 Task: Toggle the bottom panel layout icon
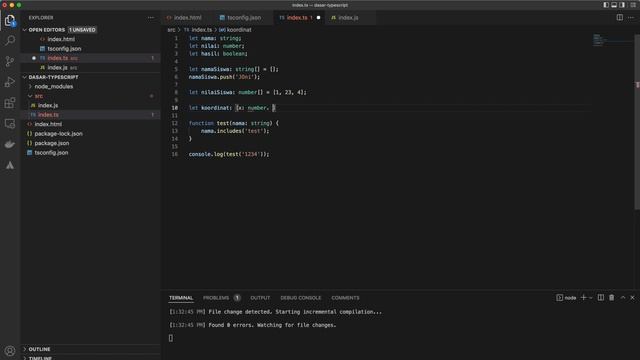614,5
